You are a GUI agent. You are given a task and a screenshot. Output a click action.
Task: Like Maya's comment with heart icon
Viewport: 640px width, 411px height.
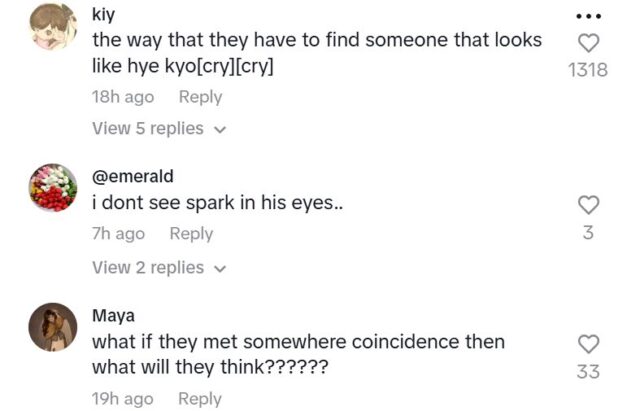pyautogui.click(x=589, y=345)
